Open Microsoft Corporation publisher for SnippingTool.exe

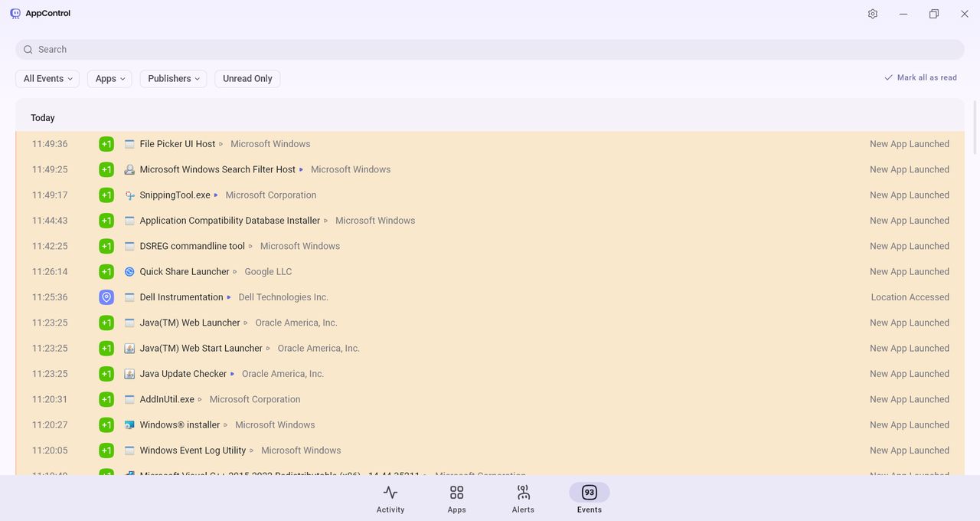(270, 195)
